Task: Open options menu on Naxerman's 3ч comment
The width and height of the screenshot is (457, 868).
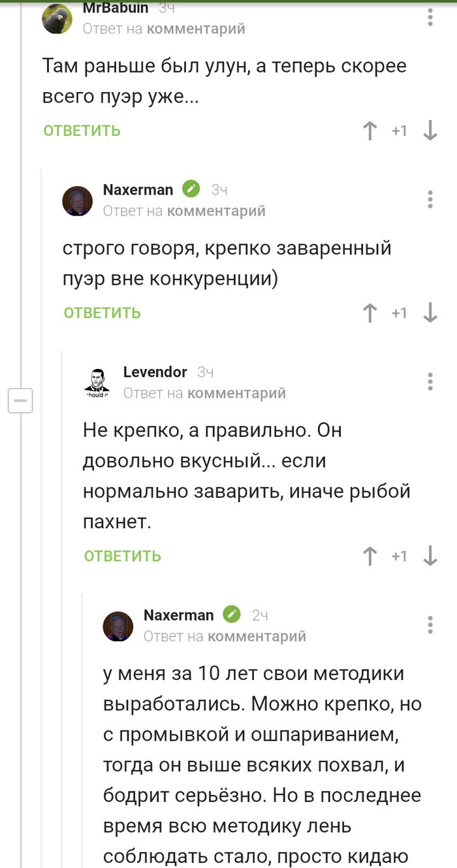Action: pyautogui.click(x=430, y=199)
